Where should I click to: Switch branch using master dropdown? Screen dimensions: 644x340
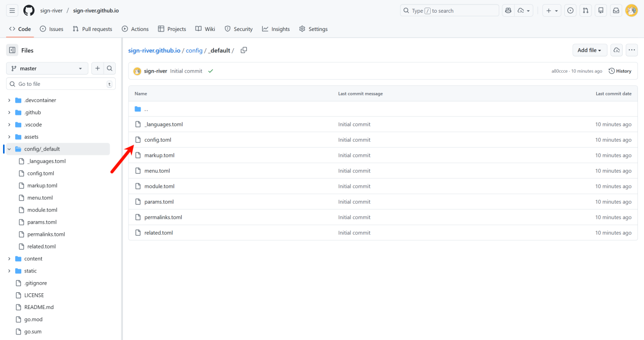47,69
